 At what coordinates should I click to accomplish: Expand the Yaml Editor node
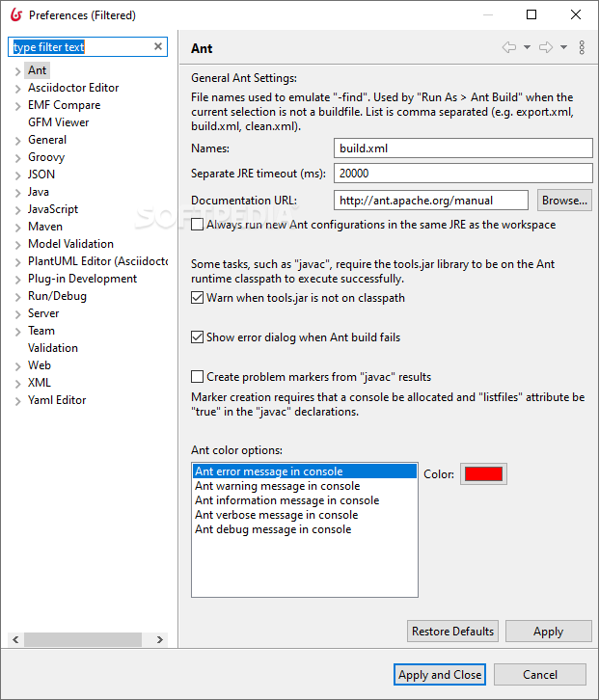[x=18, y=401]
